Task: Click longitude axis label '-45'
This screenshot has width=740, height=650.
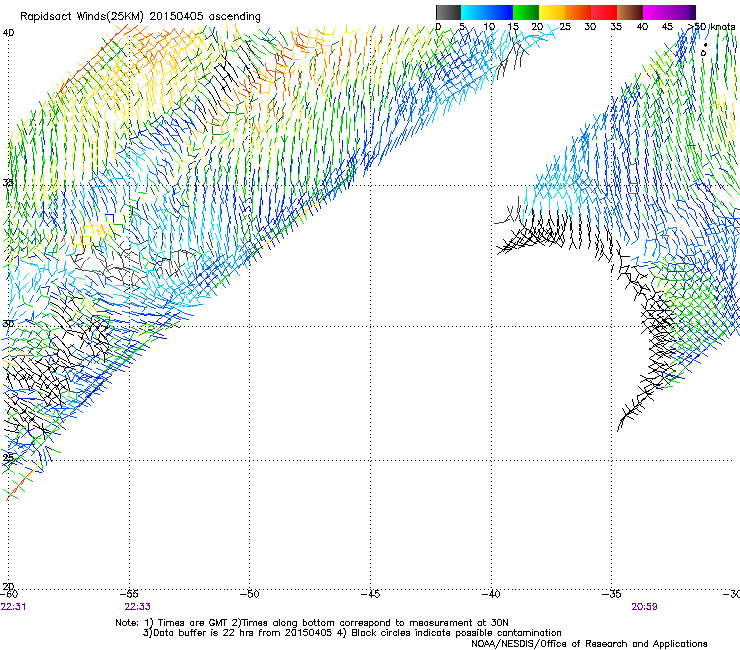Action: [x=370, y=594]
